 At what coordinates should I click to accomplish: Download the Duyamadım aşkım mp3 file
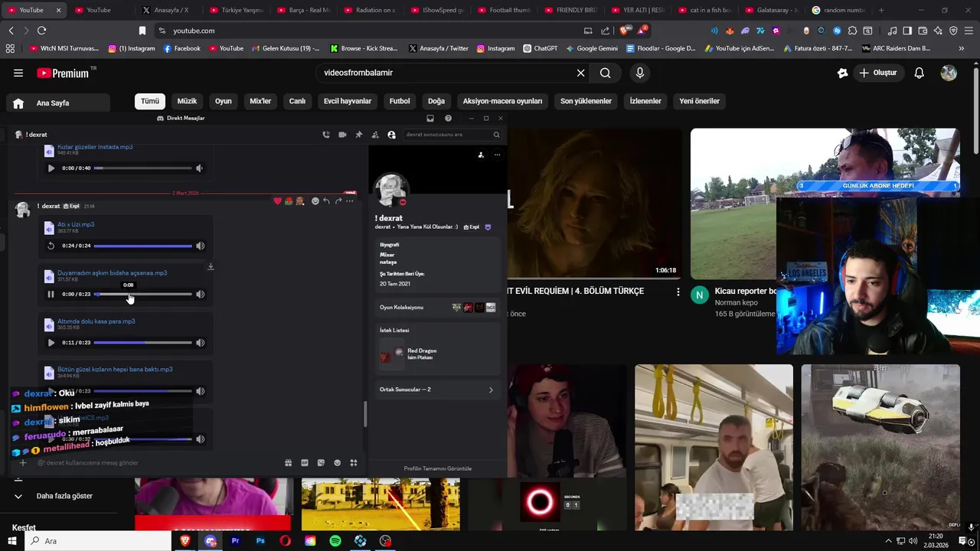(211, 266)
